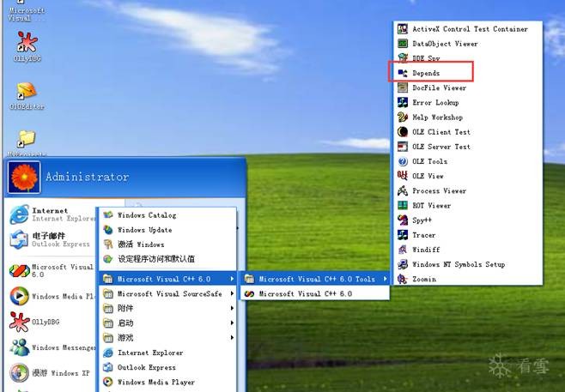565x392 pixels.
Task: Open Process Viewer
Action: point(439,191)
